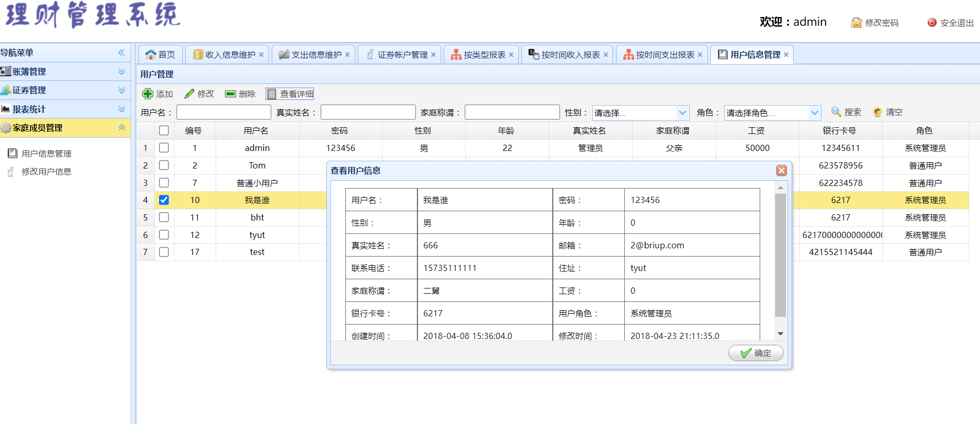The image size is (980, 424).
Task: Check the Tom row checkbox
Action: click(x=164, y=165)
